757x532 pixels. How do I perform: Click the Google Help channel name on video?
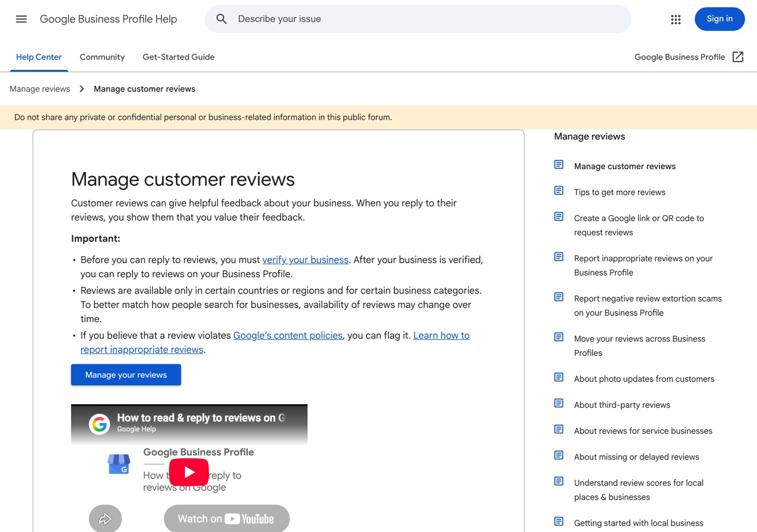point(137,429)
